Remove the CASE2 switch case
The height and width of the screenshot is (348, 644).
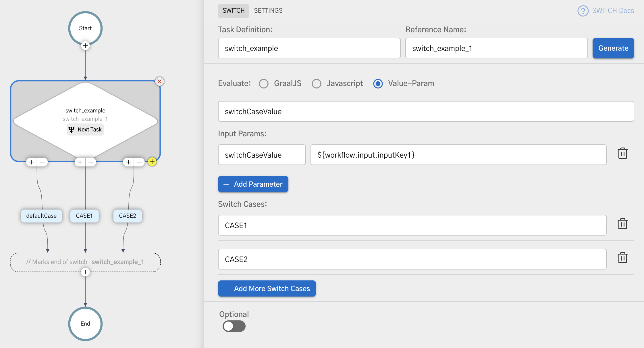(x=622, y=258)
